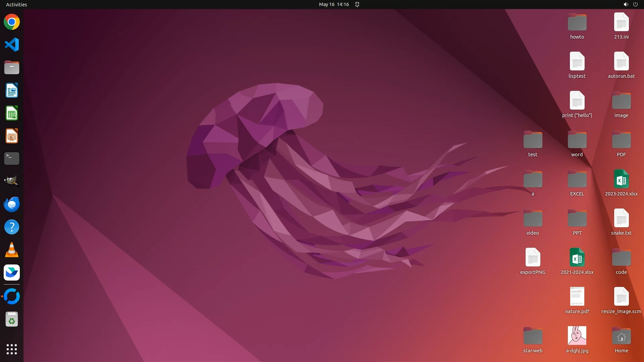644x362 pixels.
Task: Launch Visual Studio Code from dock
Action: click(12, 45)
